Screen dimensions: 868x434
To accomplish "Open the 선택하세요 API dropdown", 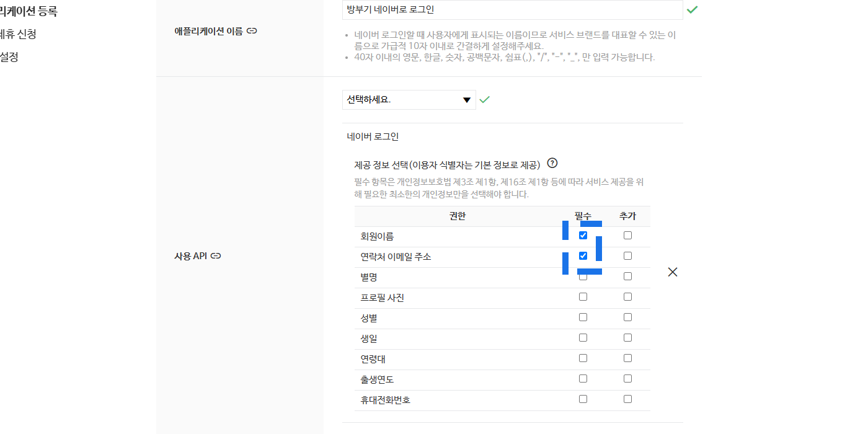I will click(409, 100).
